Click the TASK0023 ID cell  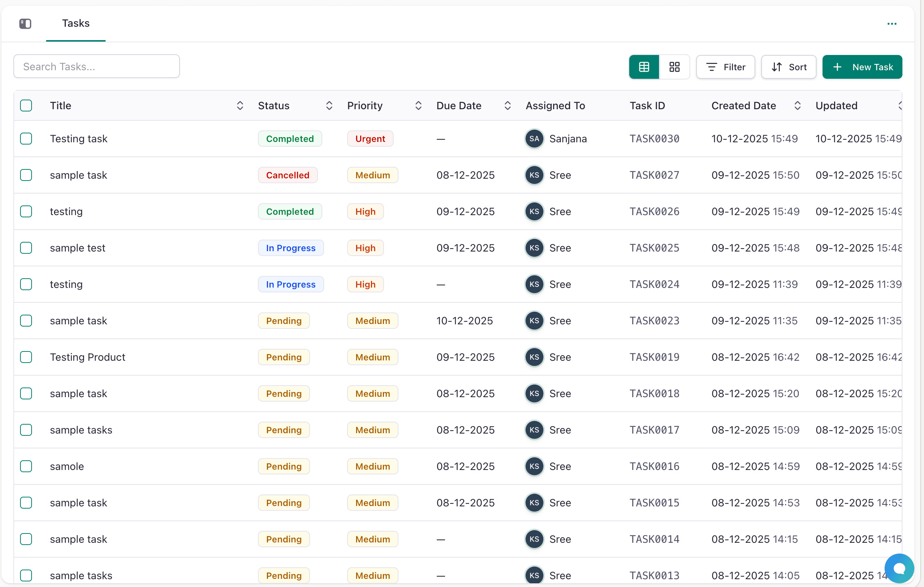(654, 321)
